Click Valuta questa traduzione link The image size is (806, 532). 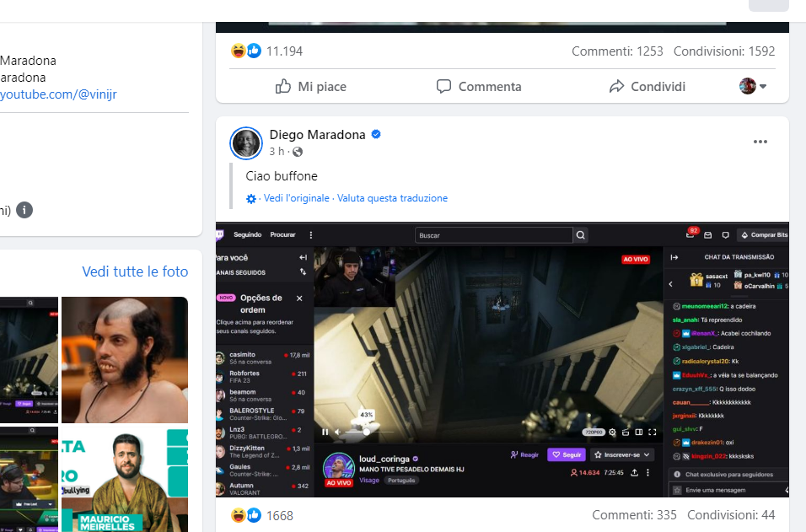click(392, 198)
